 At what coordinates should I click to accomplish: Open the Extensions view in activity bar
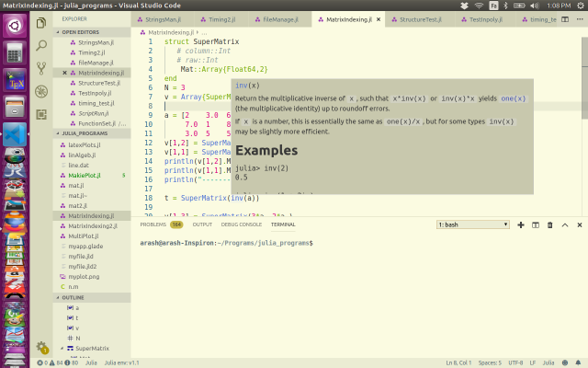coord(41,114)
